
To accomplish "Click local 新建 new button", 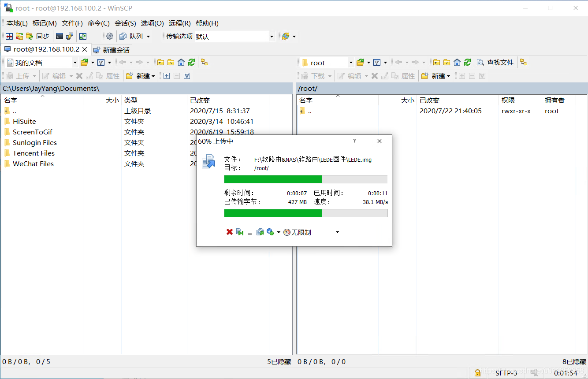I will (140, 76).
